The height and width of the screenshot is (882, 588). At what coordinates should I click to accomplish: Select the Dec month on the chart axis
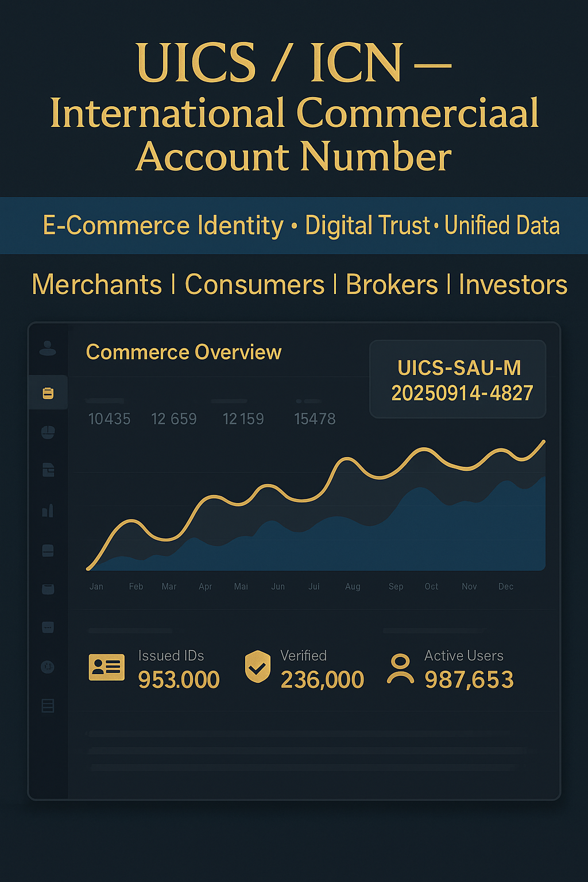[506, 586]
